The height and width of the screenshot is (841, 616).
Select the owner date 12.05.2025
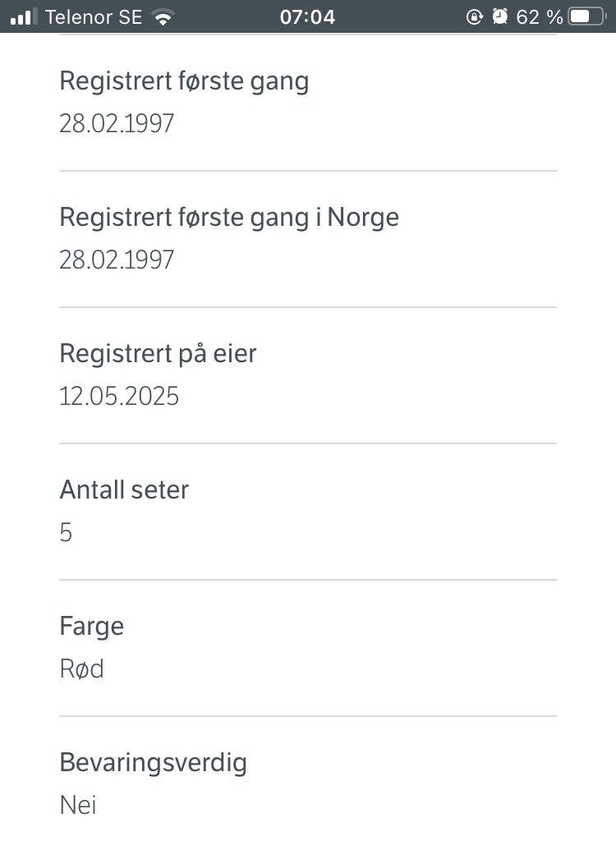[118, 396]
